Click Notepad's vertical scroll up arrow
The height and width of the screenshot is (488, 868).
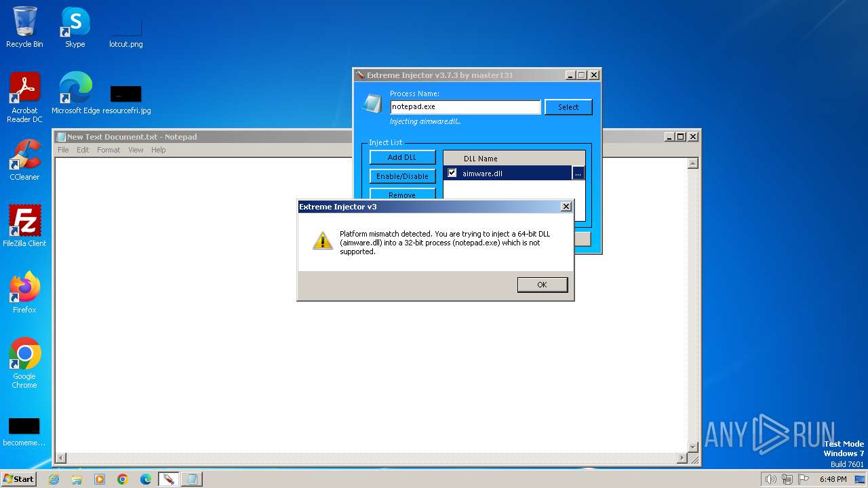point(692,163)
